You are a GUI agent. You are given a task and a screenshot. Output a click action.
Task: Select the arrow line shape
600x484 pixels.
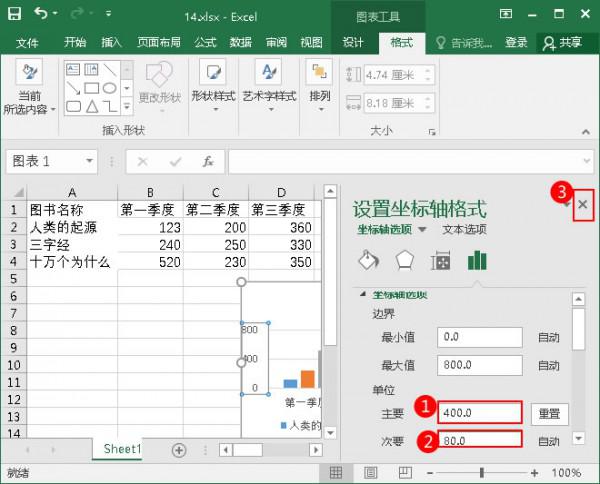73,88
